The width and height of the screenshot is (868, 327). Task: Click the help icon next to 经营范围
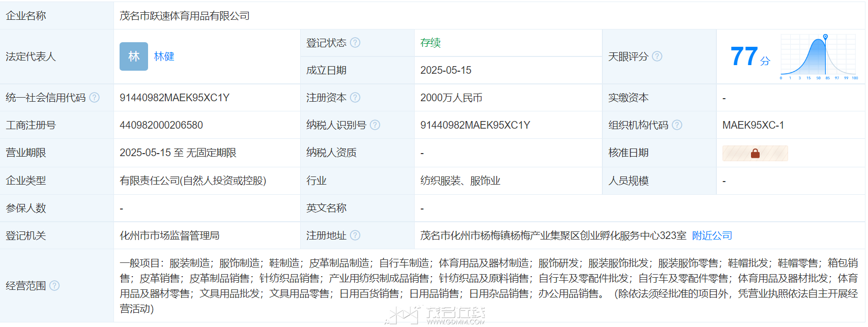pos(54,286)
